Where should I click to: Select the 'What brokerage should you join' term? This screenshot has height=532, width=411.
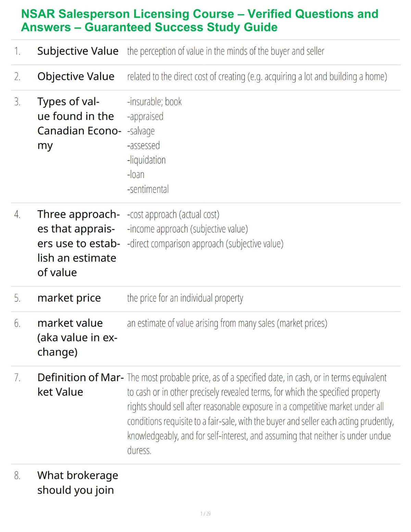[x=78, y=483]
